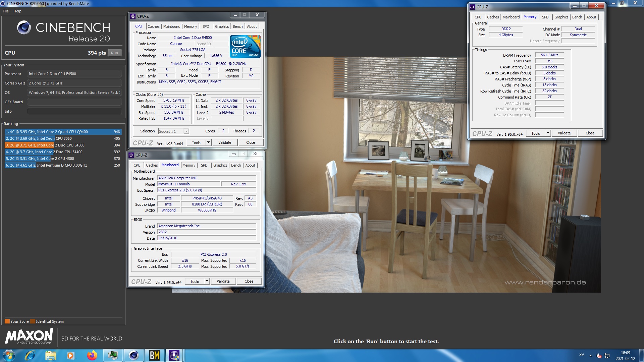This screenshot has width=644, height=362.
Task: Click Validate in CPU window
Action: (225, 142)
